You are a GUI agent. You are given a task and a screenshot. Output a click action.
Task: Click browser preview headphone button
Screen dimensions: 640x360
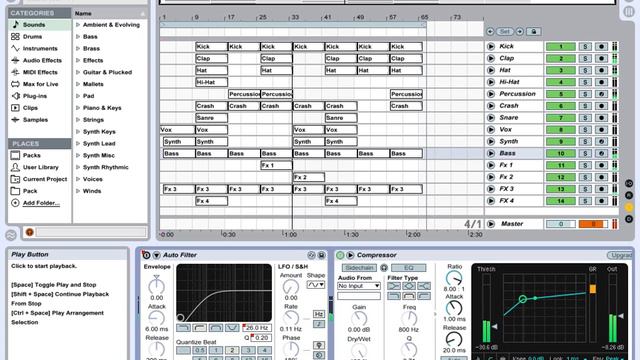tap(29, 232)
